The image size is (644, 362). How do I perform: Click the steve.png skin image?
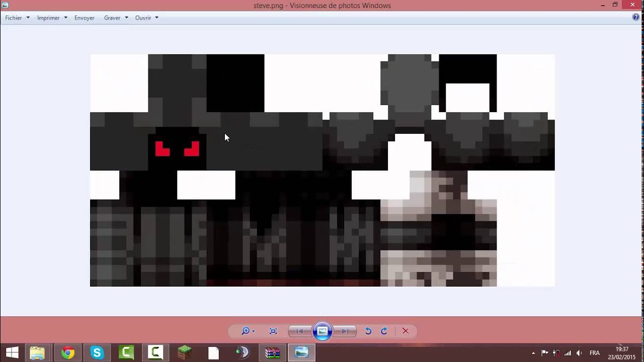pos(322,170)
